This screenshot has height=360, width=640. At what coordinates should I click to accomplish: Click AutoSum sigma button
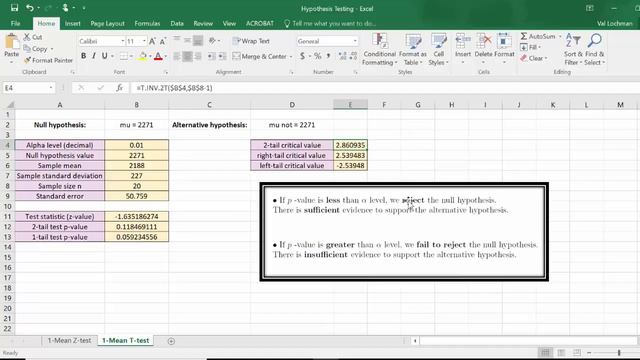538,36
